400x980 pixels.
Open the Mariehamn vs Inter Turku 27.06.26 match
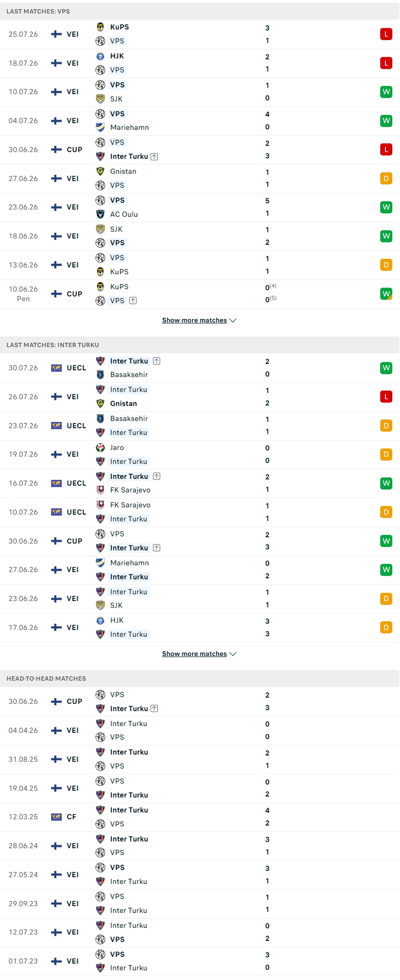[x=200, y=570]
